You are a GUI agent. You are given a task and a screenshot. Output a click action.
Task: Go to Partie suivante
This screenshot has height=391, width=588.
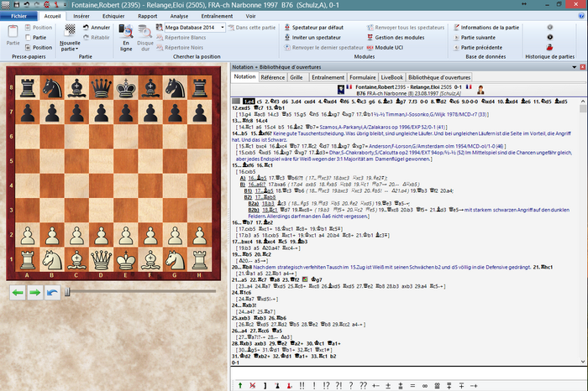tap(475, 38)
